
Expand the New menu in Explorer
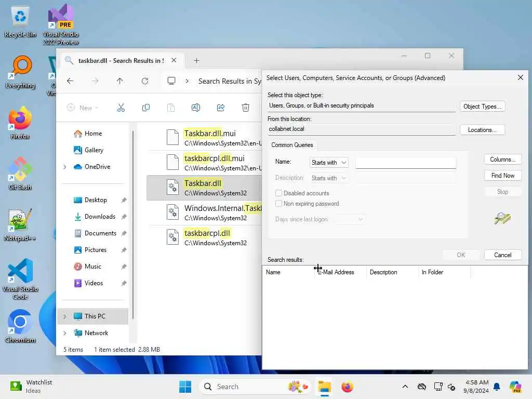83,108
